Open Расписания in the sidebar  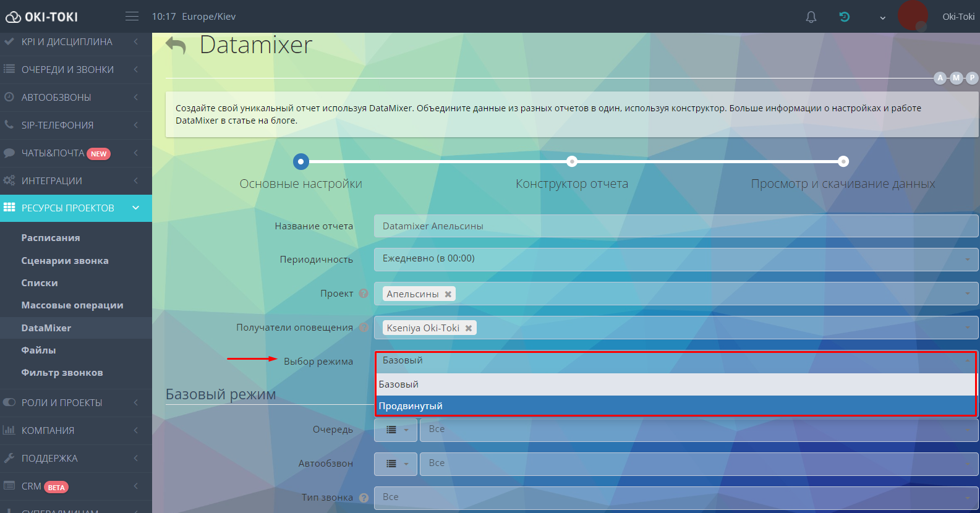pyautogui.click(x=51, y=238)
